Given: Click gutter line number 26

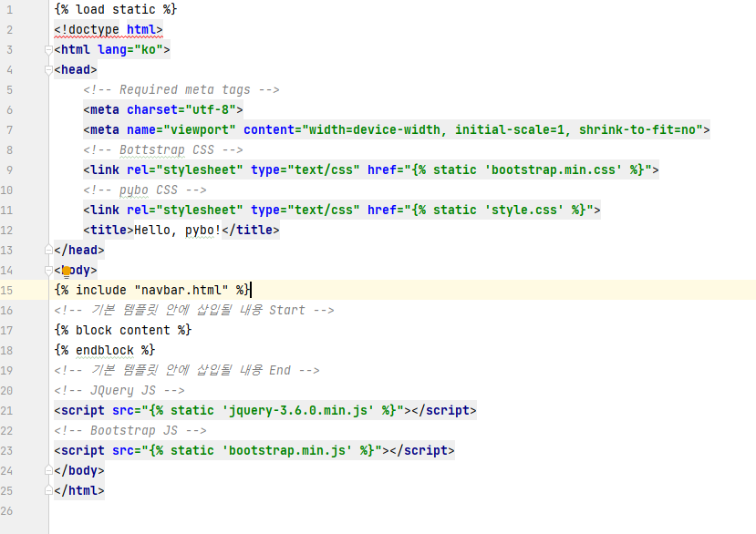Looking at the screenshot, I should click(x=6, y=511).
